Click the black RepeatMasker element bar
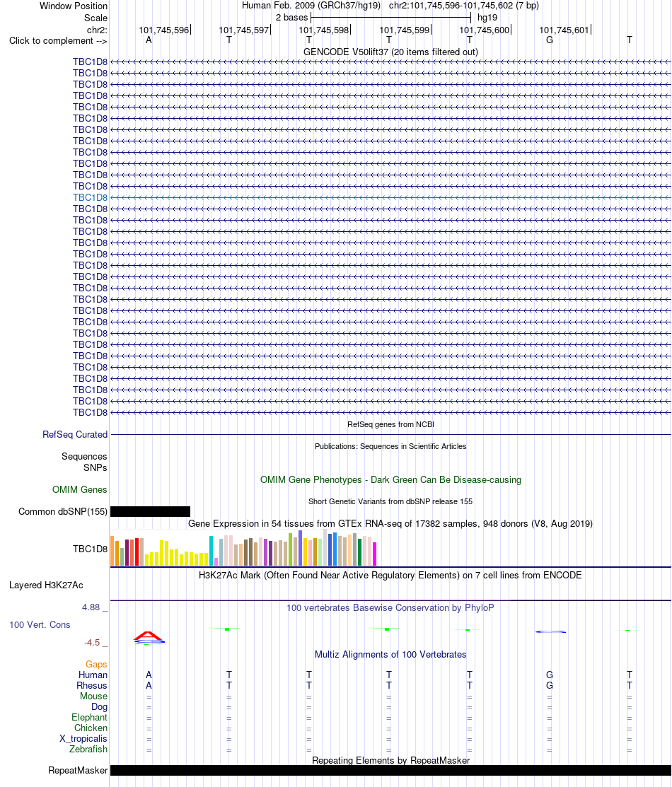Viewport: 672px width, 787px height. pyautogui.click(x=390, y=771)
